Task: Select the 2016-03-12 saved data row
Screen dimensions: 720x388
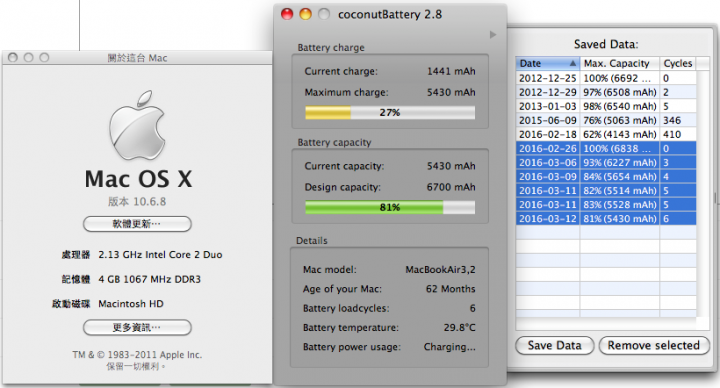Action: point(606,219)
